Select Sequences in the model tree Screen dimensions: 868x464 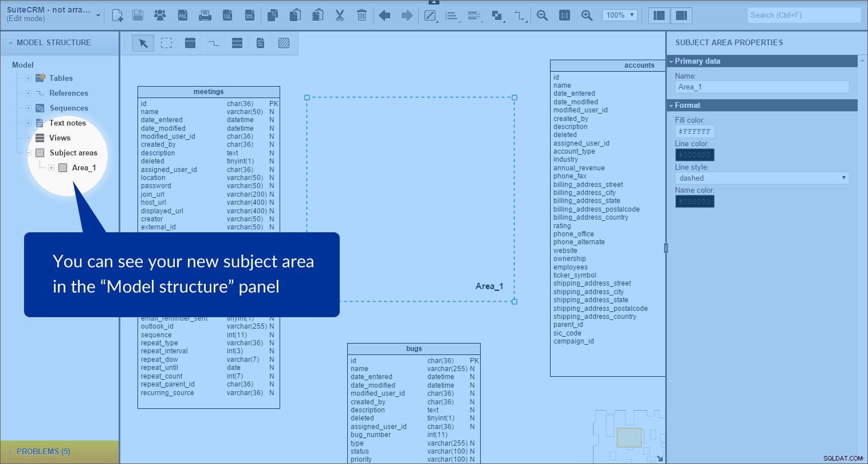click(x=69, y=108)
